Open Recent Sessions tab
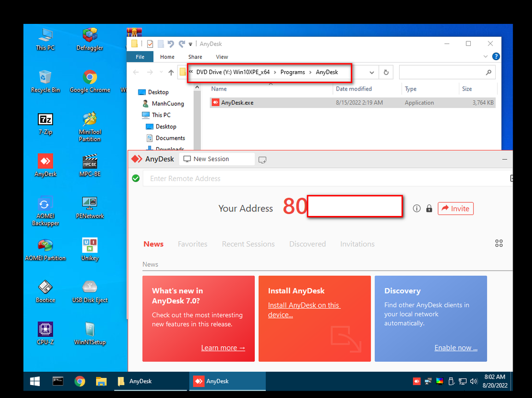The image size is (532, 398). pos(248,244)
